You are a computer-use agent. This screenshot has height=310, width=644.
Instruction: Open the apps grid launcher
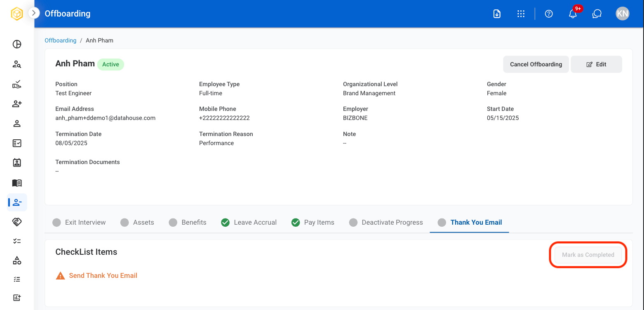(x=521, y=14)
